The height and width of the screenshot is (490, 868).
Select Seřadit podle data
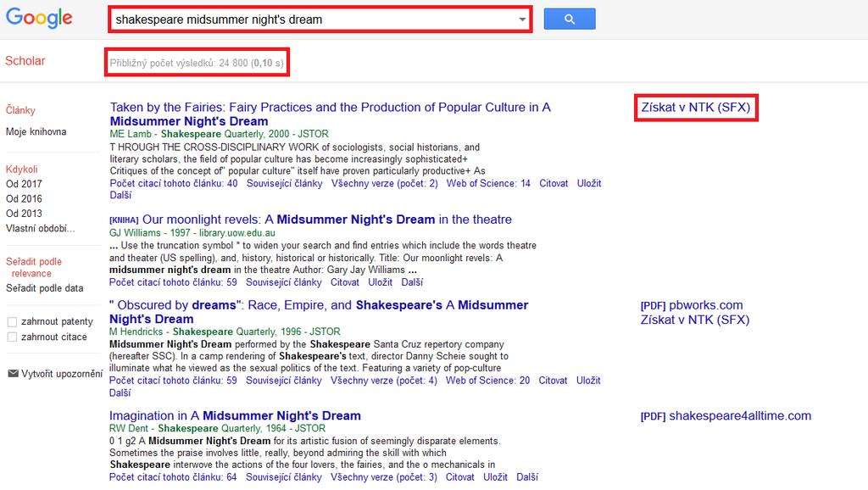[x=44, y=288]
